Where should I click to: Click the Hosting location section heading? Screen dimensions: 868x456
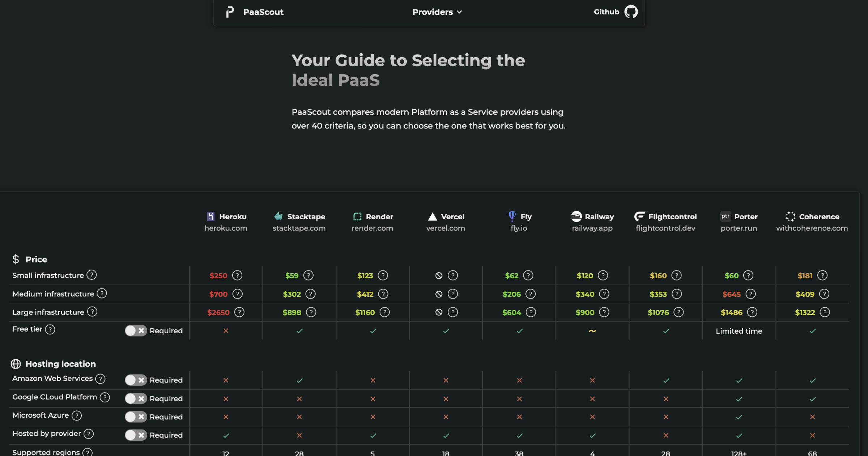[x=61, y=364]
